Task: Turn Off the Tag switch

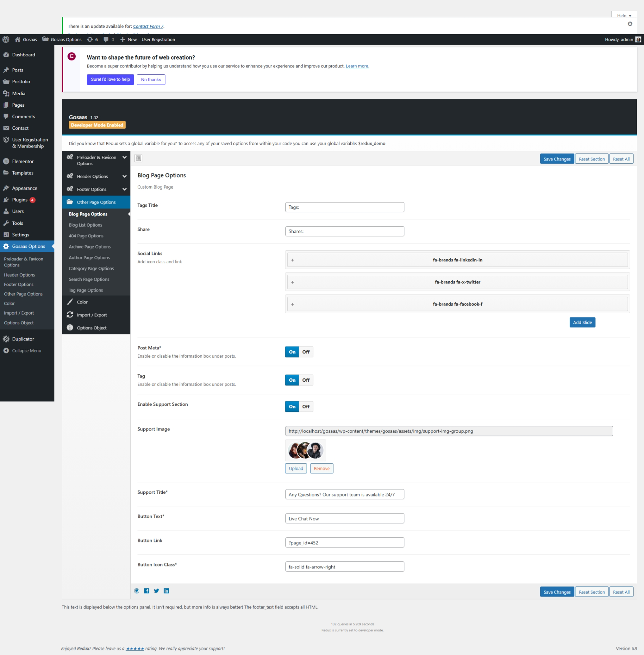Action: (306, 380)
